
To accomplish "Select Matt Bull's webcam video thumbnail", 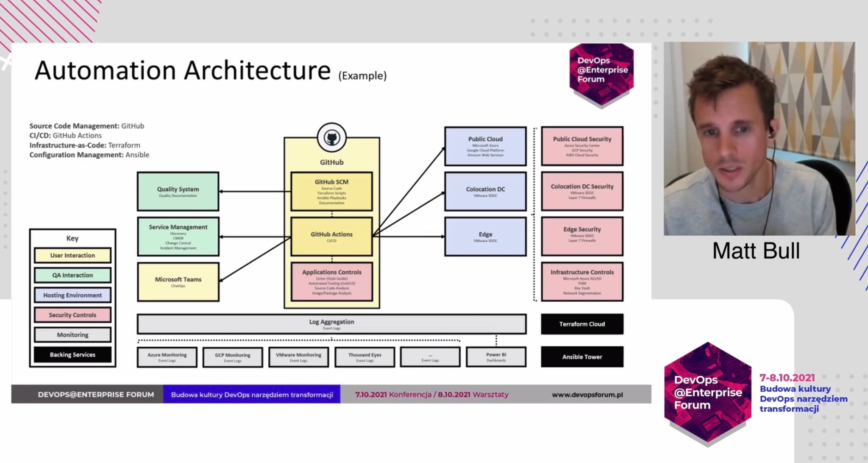I will 759,139.
